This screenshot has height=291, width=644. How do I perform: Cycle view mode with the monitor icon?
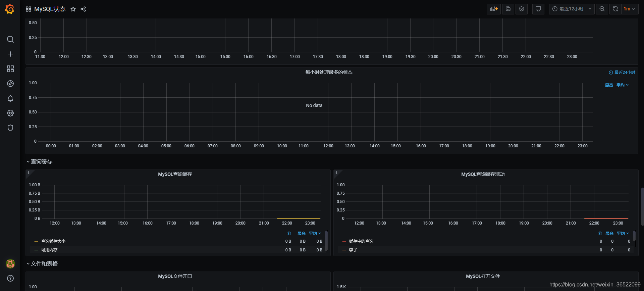(x=538, y=9)
